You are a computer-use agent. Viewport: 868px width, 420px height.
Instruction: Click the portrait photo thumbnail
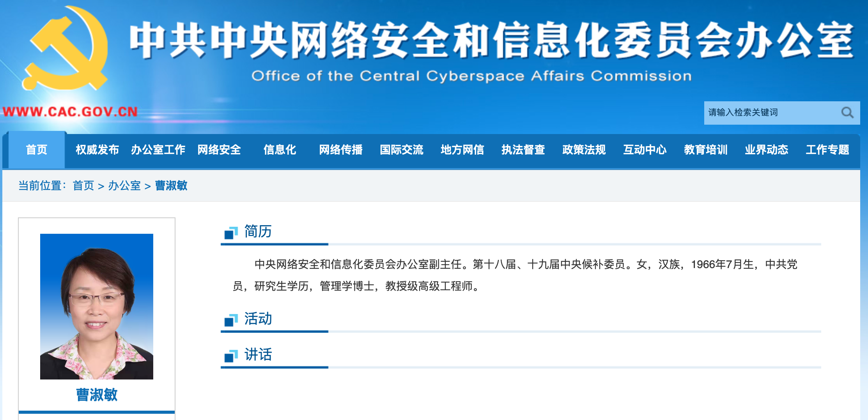click(97, 306)
